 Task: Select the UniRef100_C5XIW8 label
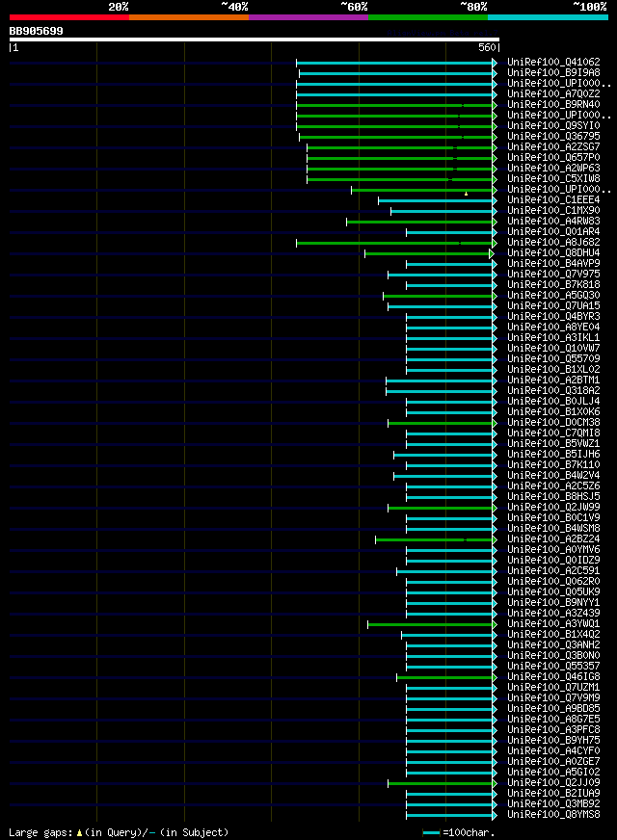click(553, 178)
